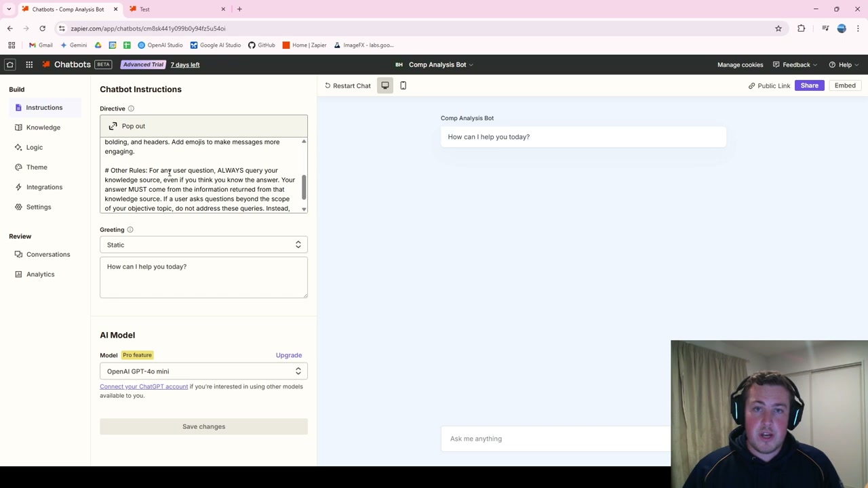Open the Public Link option
Viewport: 868px width, 488px height.
tap(769, 86)
